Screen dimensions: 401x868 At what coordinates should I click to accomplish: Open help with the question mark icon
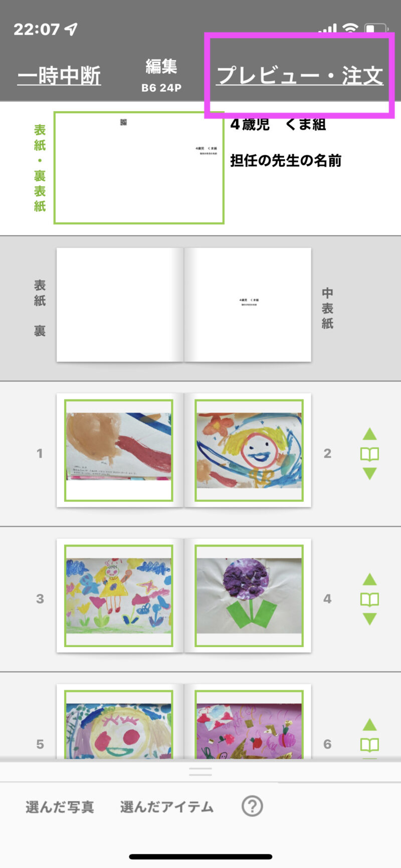coord(252,806)
